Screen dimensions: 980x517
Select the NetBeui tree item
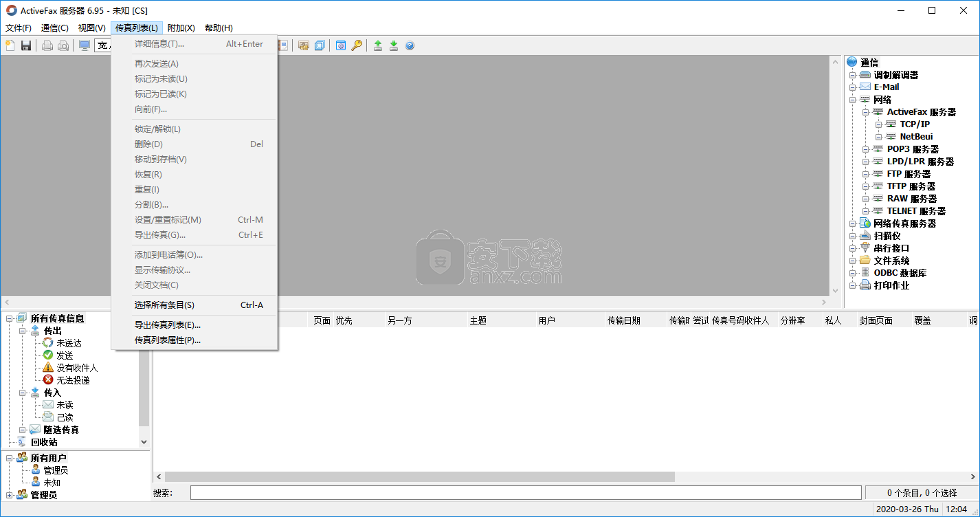point(917,137)
